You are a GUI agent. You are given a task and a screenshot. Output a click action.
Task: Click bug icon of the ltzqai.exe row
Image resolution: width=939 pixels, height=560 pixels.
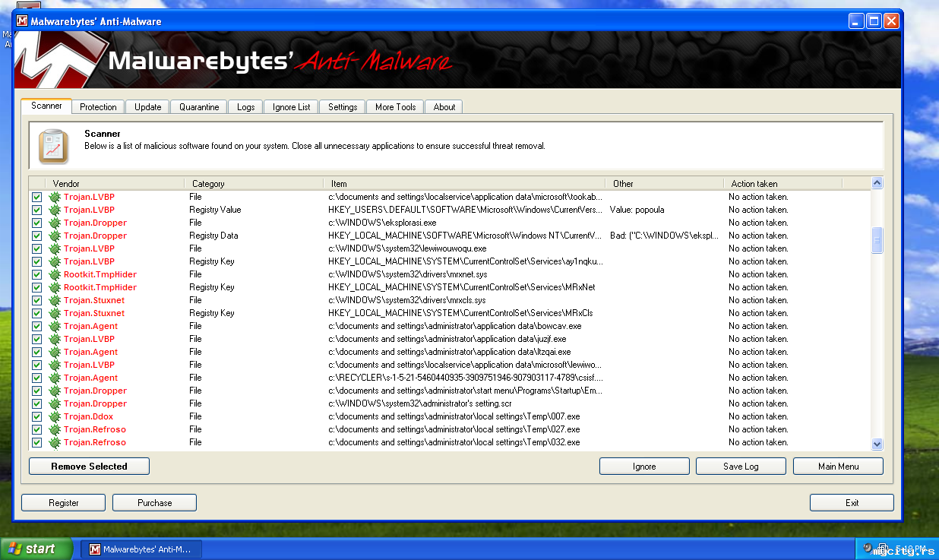point(55,352)
